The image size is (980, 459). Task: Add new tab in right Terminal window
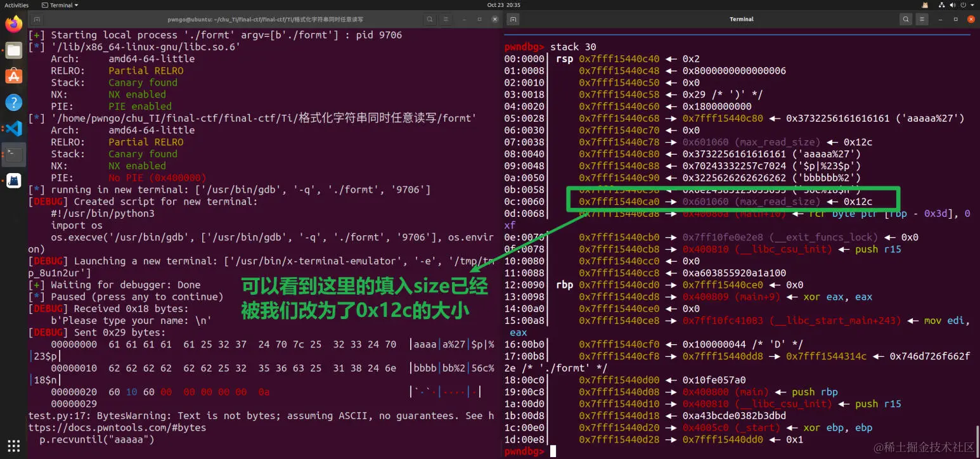pos(513,20)
